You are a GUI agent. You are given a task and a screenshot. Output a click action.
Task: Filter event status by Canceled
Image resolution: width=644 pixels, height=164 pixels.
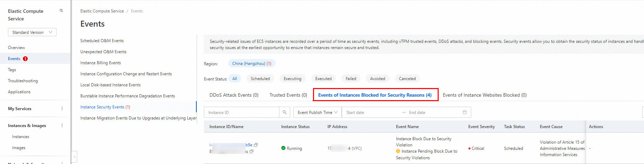coord(407,79)
